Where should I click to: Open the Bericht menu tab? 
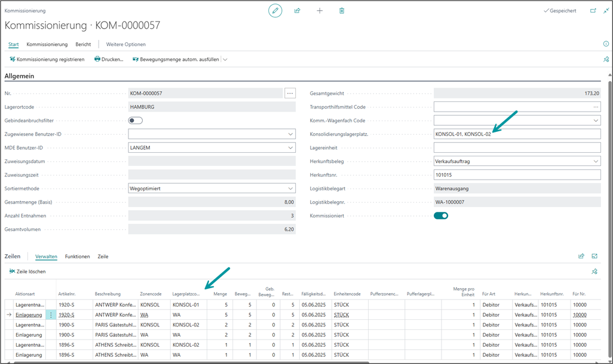point(83,44)
